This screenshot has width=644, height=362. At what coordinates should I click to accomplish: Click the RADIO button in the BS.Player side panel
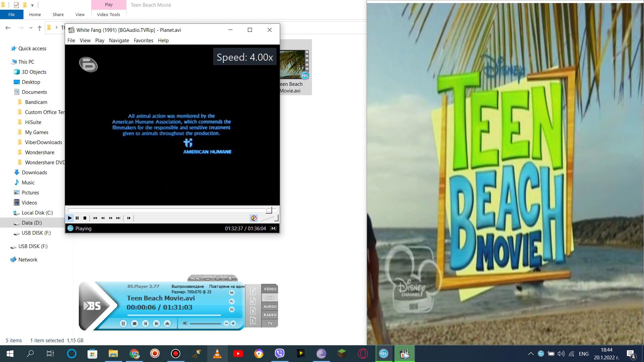pos(270,315)
